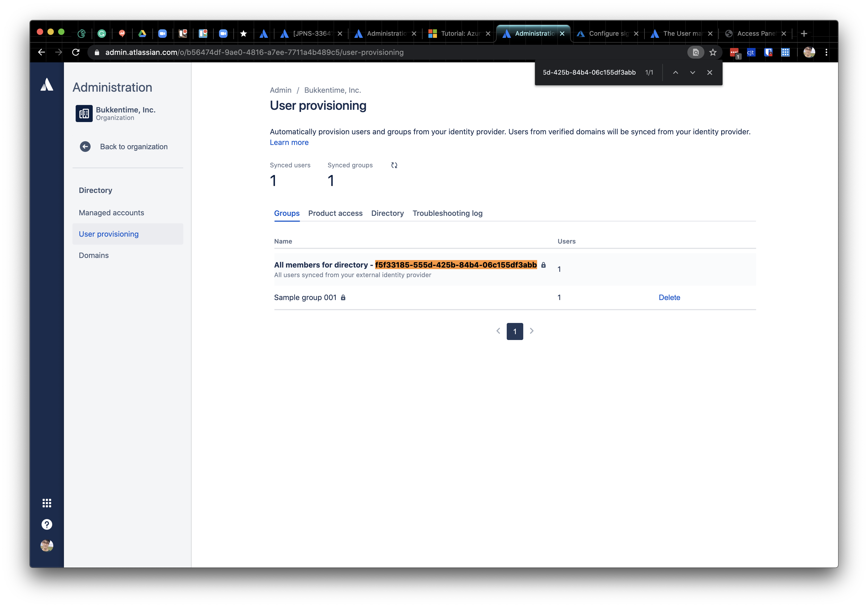The height and width of the screenshot is (607, 868).
Task: Open a new browser tab with plus
Action: coord(804,34)
